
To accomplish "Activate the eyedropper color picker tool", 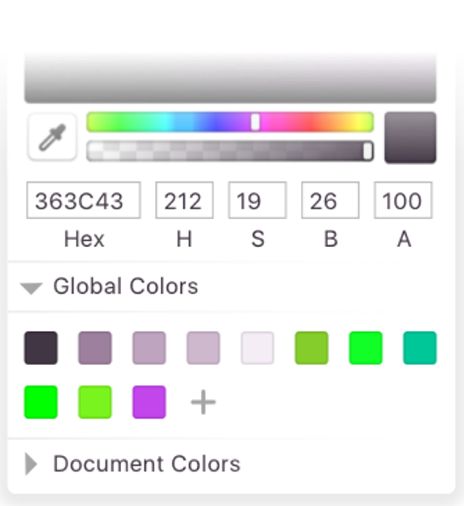I will pos(52,137).
